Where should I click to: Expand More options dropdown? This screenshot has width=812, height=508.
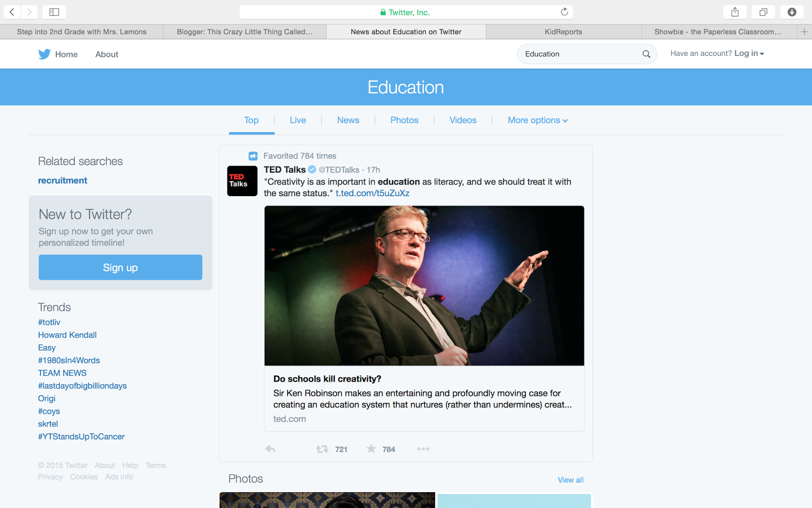(537, 120)
